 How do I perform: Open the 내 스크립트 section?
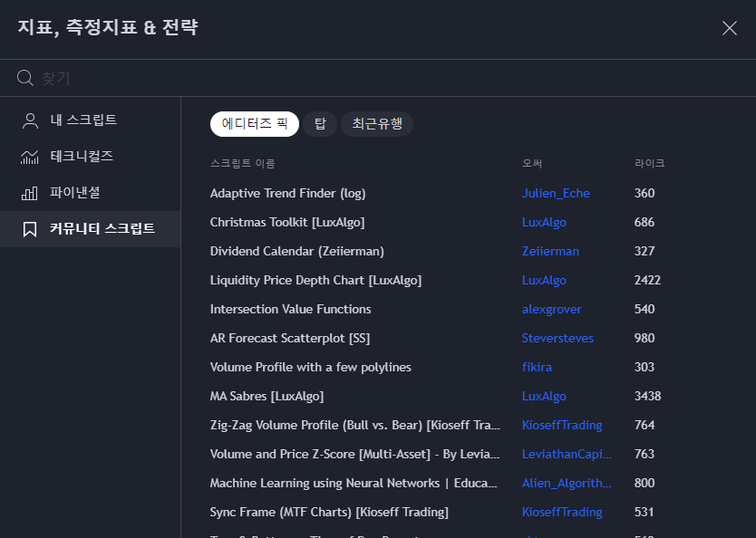[x=90, y=120]
